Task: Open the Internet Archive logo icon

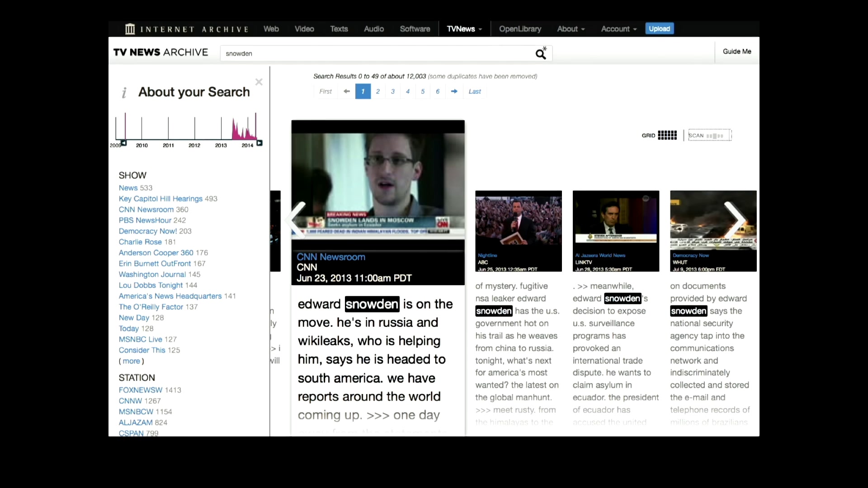Action: (x=130, y=29)
